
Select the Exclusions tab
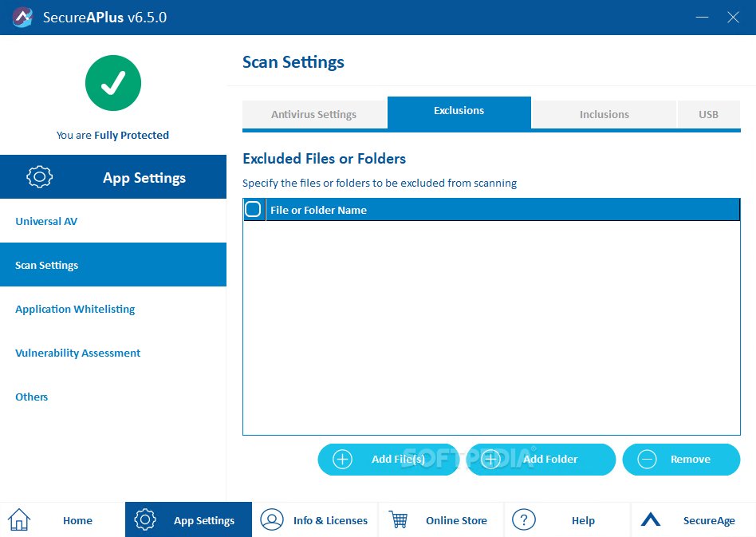(x=459, y=113)
